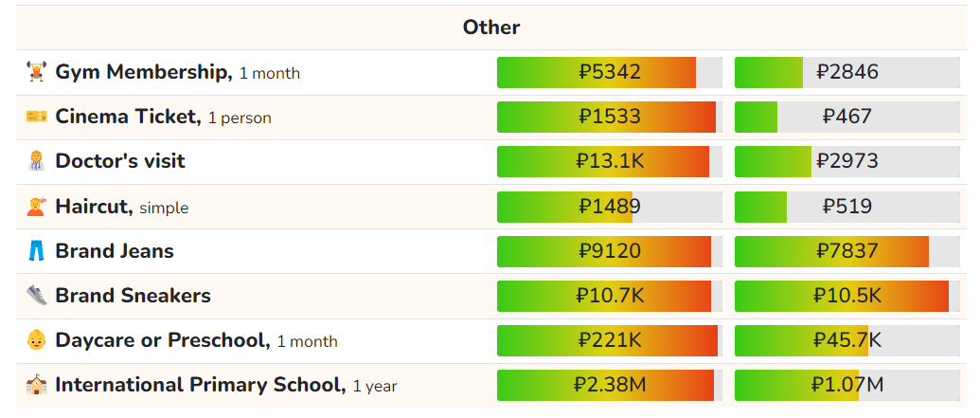Click the Daycare baby face icon
The height and width of the screenshot is (418, 980).
36,340
